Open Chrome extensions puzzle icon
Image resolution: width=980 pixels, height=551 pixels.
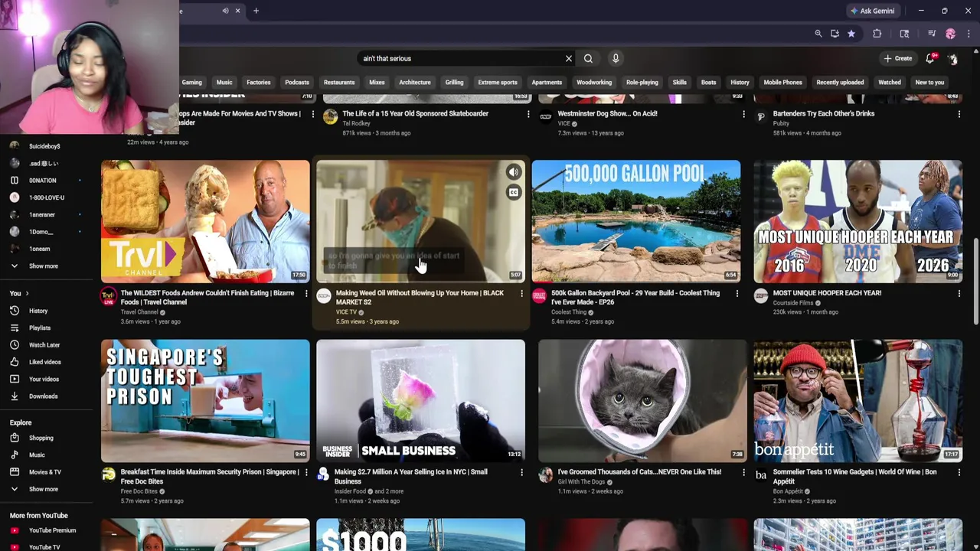coord(877,34)
